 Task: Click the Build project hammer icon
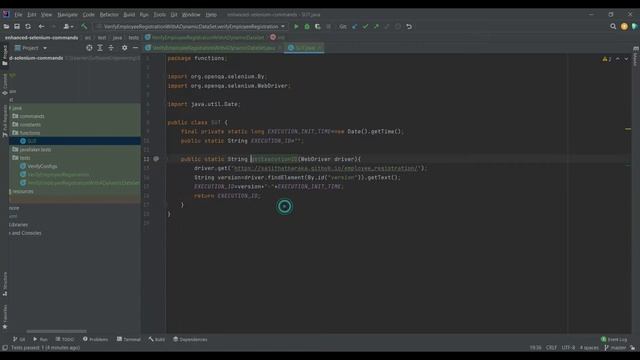[84, 27]
